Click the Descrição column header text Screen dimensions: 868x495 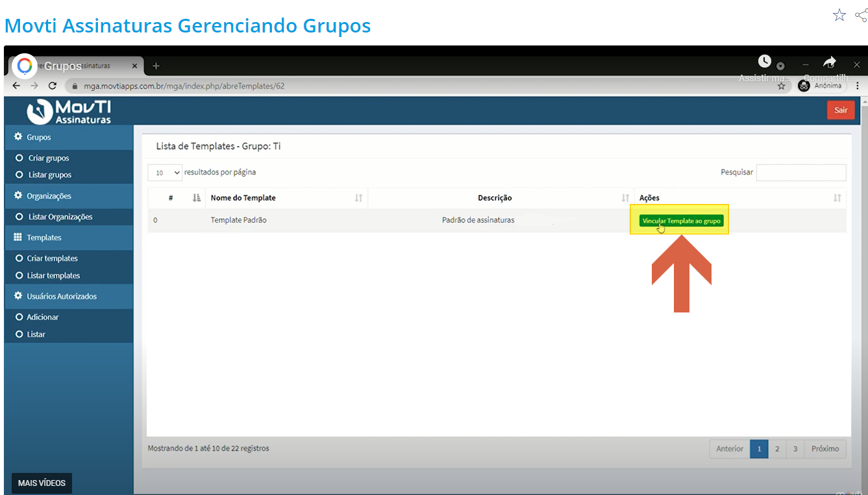point(495,198)
